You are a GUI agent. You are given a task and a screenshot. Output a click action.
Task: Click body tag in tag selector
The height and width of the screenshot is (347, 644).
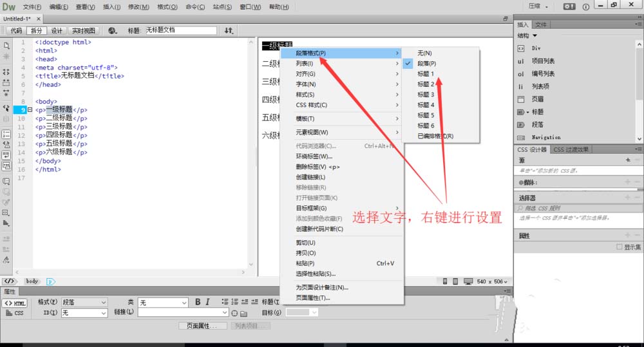click(32, 281)
